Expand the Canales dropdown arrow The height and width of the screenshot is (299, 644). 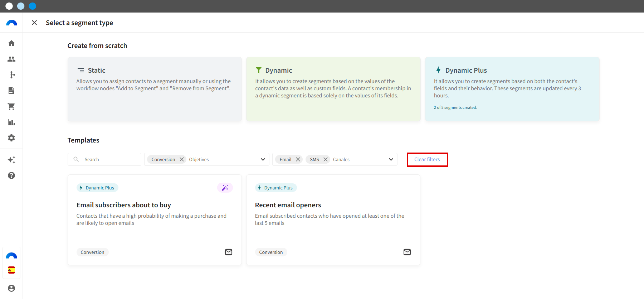click(x=391, y=159)
